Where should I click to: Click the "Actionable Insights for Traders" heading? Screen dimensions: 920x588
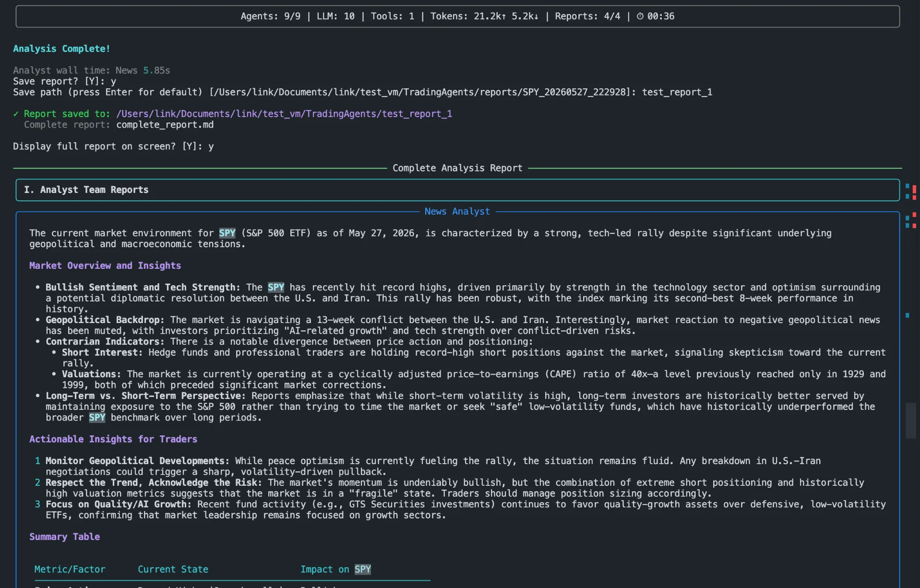[113, 439]
